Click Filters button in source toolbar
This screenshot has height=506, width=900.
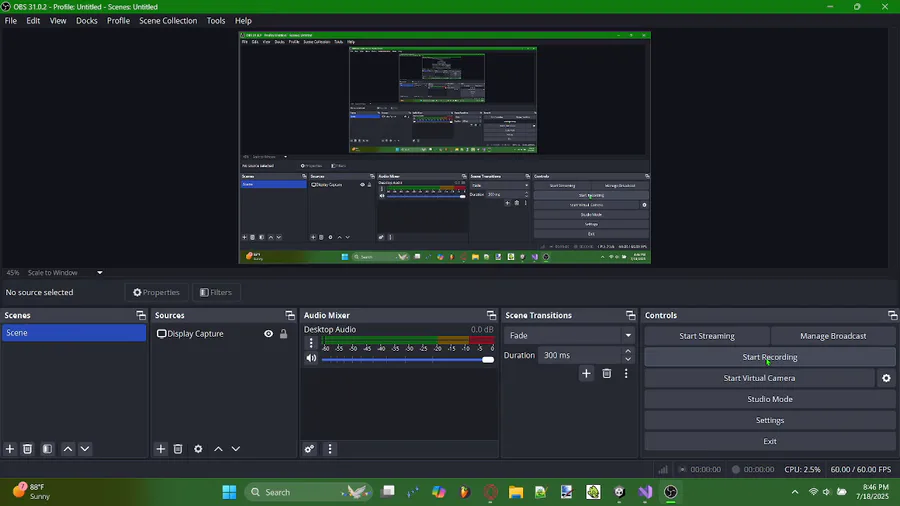click(216, 292)
